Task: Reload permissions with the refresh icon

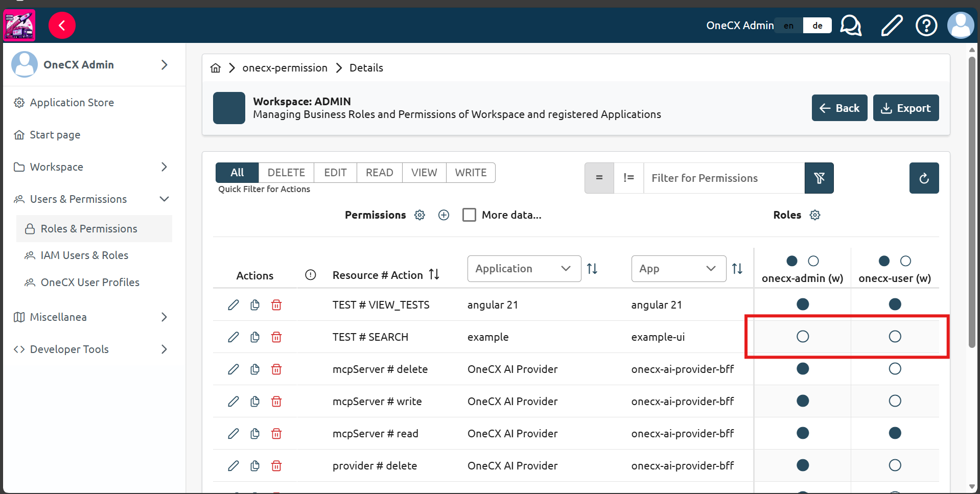Action: 924,178
